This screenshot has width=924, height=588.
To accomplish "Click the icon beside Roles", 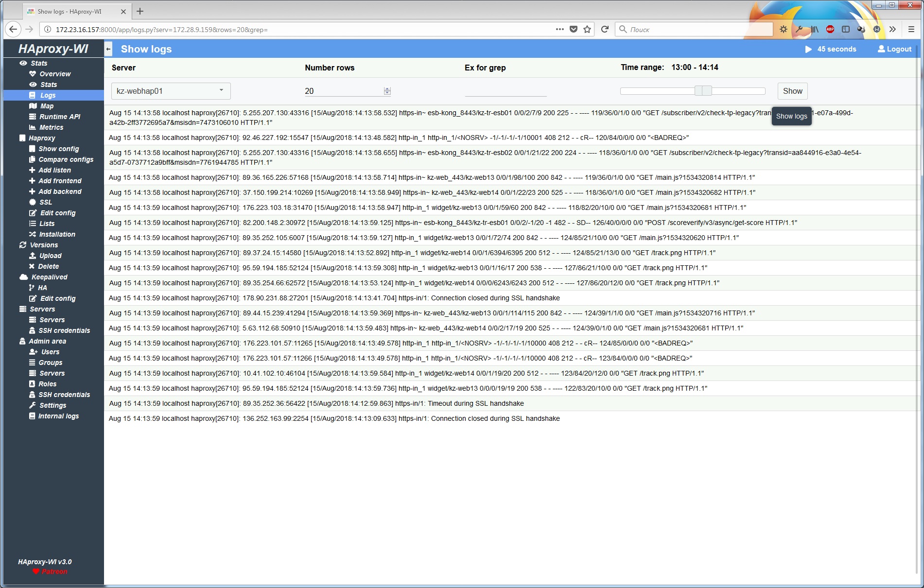I will (x=32, y=384).
